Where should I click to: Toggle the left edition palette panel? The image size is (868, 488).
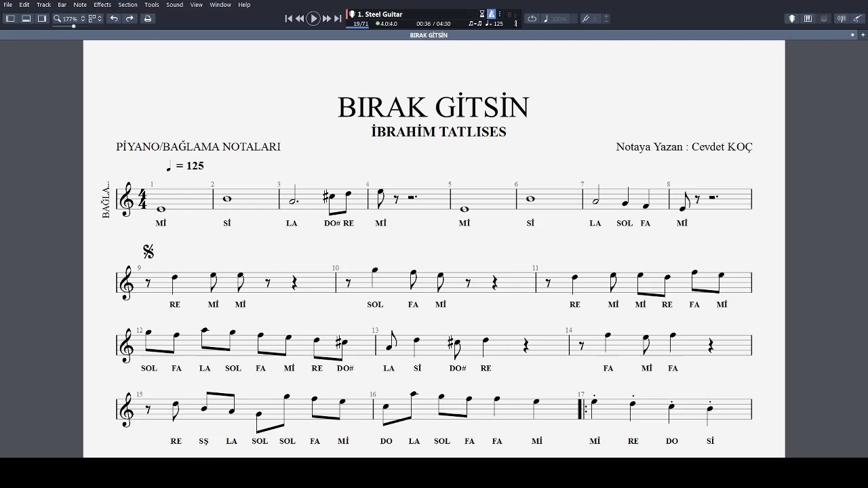(x=10, y=18)
